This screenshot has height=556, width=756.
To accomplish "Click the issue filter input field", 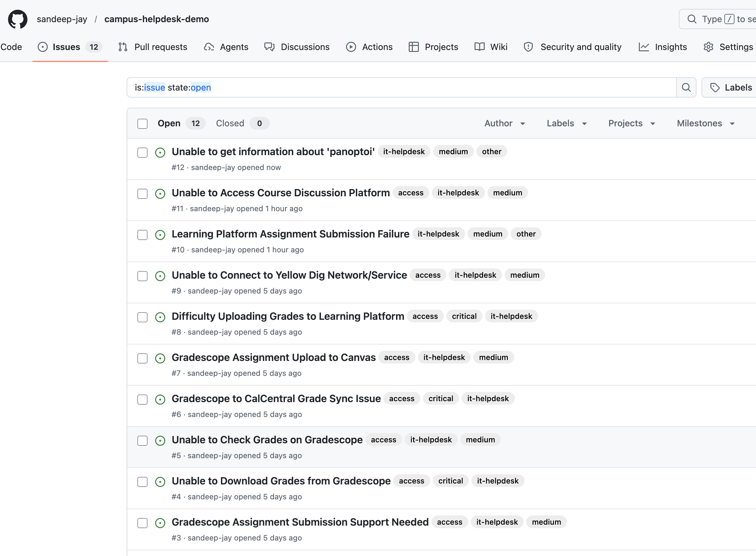I will (402, 87).
